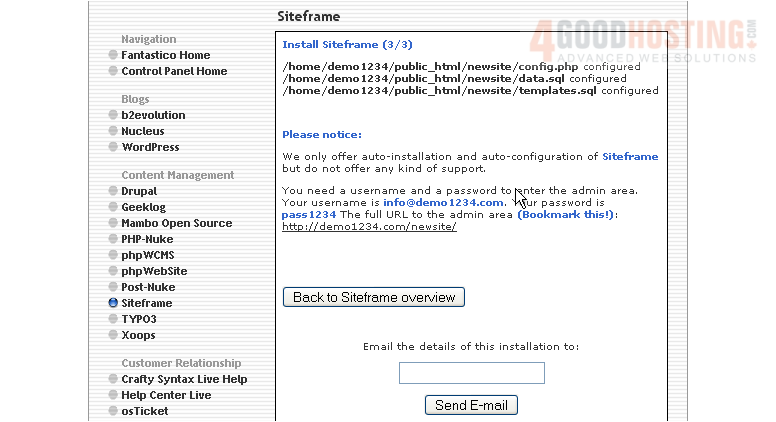Open Control Panel Home in navigation

click(x=174, y=72)
